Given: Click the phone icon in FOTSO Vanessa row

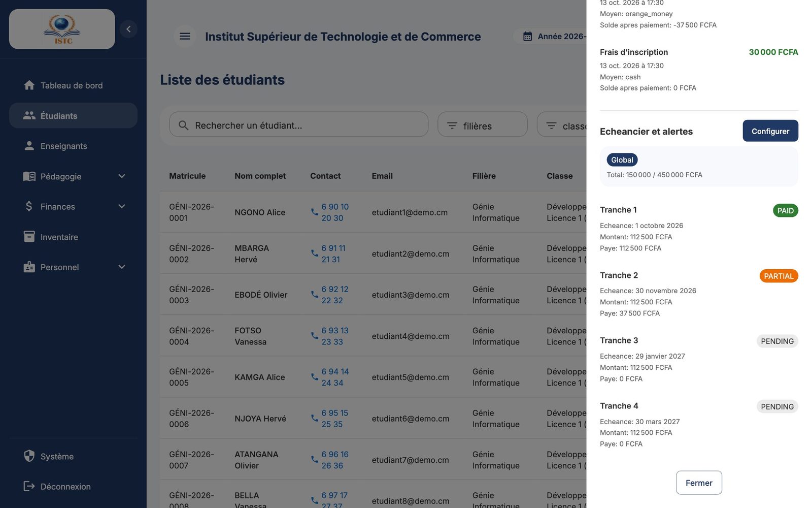Looking at the screenshot, I should coord(315,336).
